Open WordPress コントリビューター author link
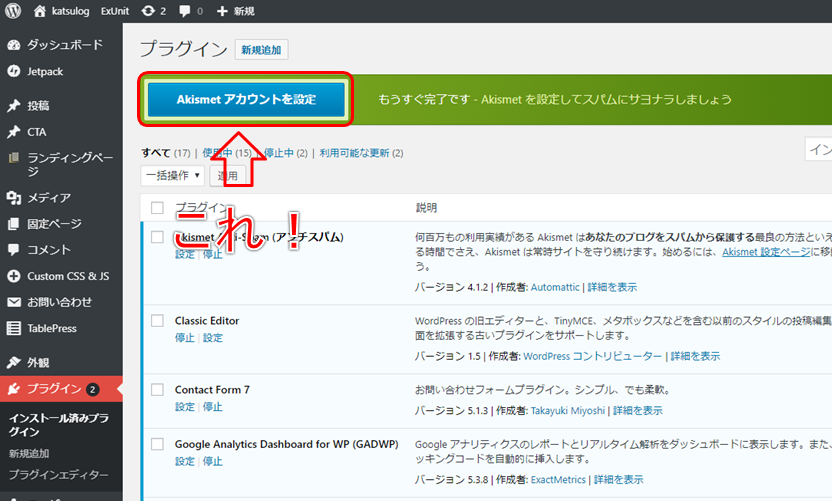The image size is (832, 501). pyautogui.click(x=593, y=356)
